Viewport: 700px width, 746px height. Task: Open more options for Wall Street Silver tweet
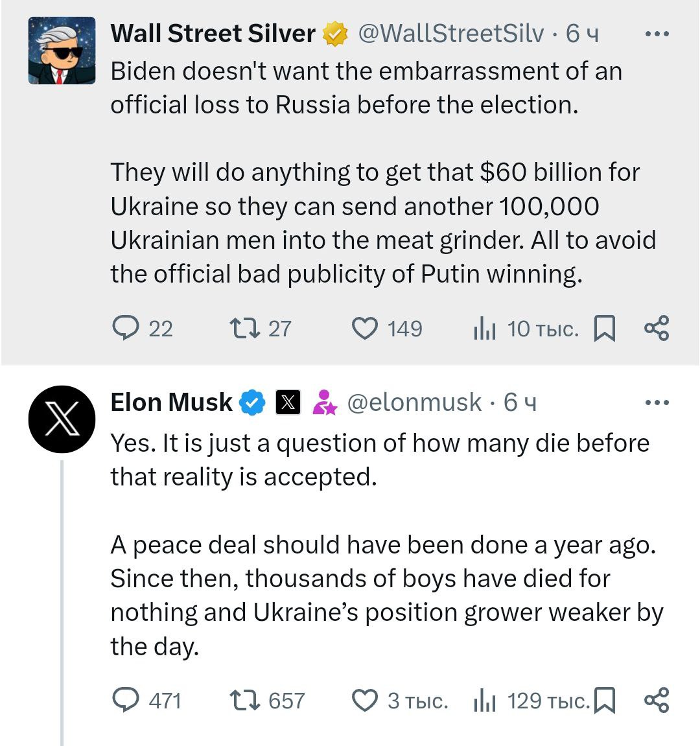(657, 34)
